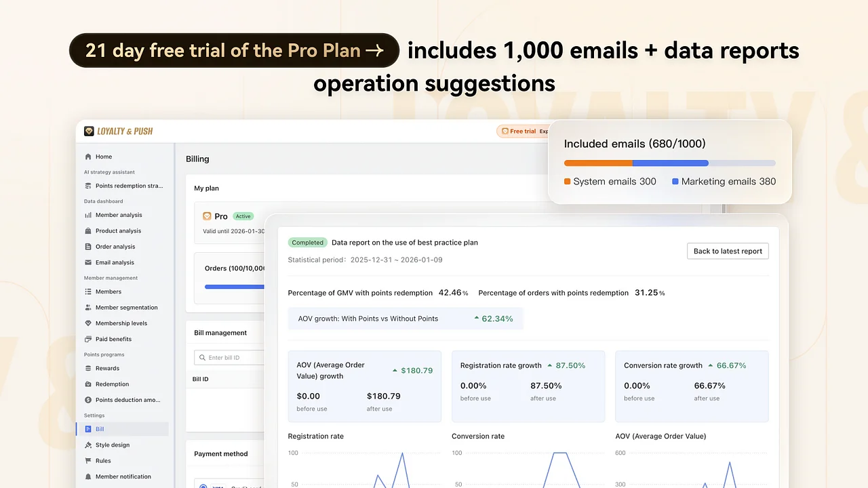Open Member analysis via its bar chart icon
This screenshot has height=488, width=868.
coord(88,215)
